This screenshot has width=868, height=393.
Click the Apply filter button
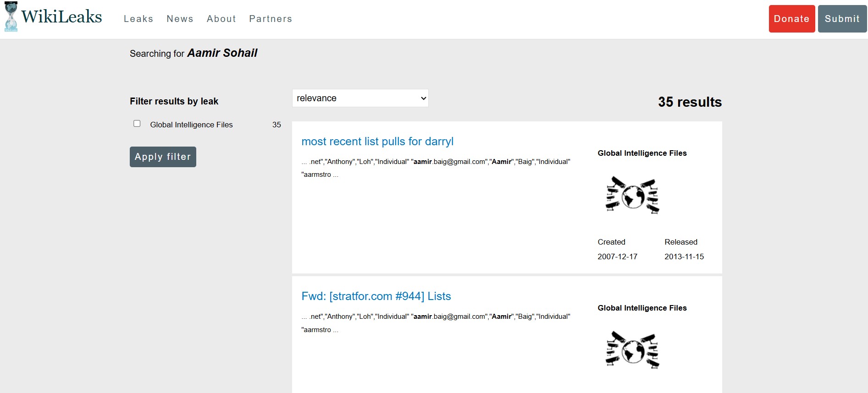163,157
